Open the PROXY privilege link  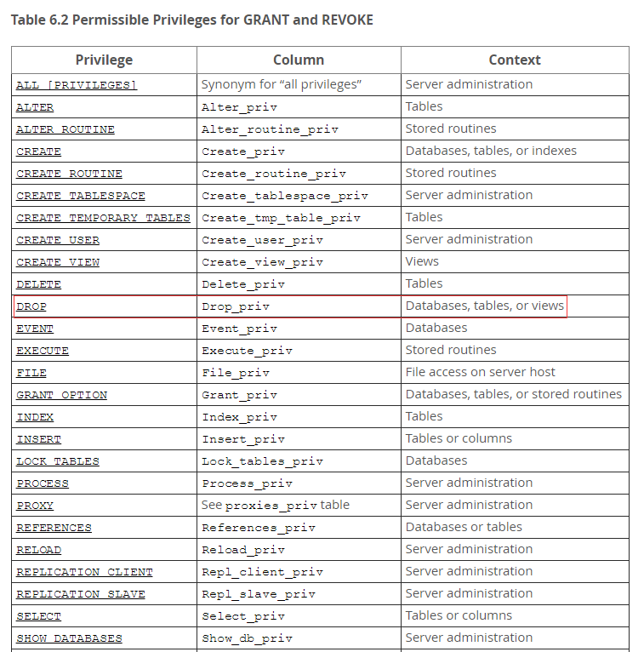[35, 506]
